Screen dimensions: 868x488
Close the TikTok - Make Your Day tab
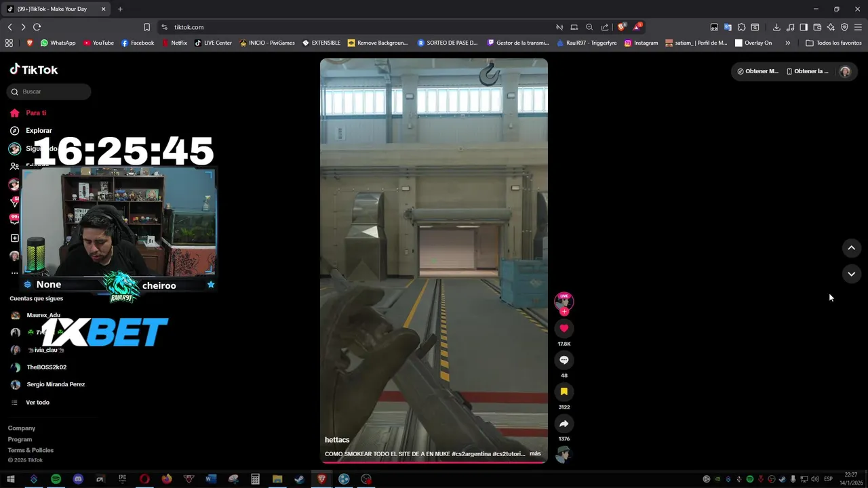click(x=103, y=9)
